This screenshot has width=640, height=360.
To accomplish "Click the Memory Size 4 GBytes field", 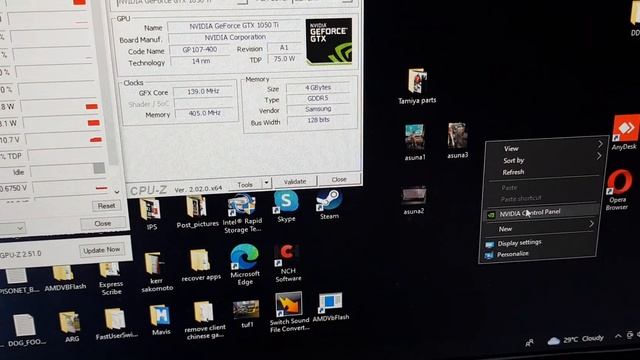I will [x=318, y=87].
